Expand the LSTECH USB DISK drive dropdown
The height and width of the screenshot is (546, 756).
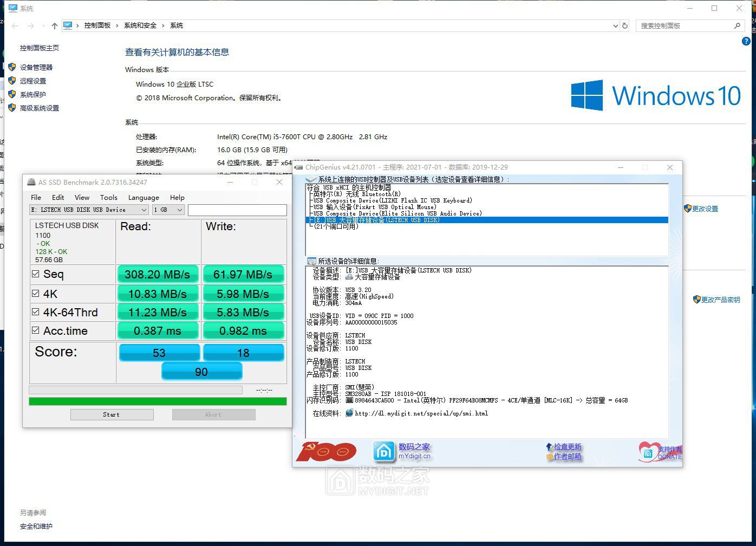tap(144, 210)
